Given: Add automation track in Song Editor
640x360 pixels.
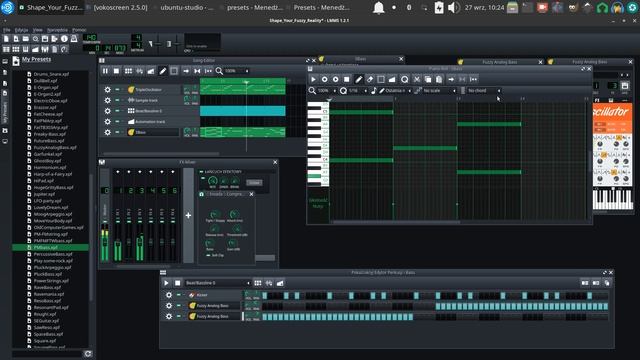Looking at the screenshot, I should (151, 71).
